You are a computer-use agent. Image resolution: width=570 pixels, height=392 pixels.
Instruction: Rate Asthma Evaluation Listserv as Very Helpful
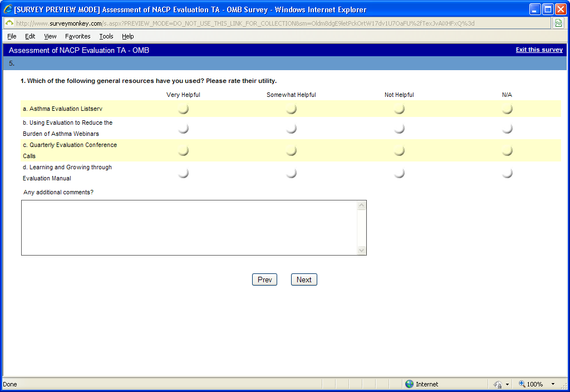point(183,109)
